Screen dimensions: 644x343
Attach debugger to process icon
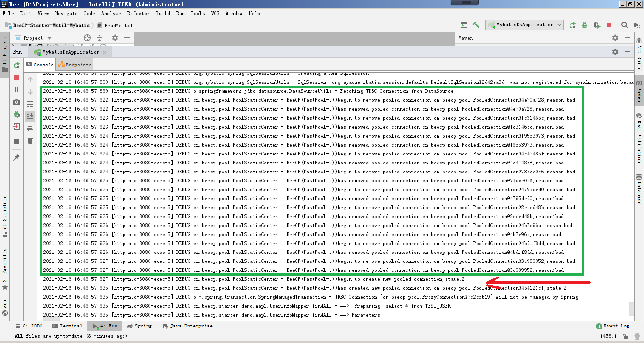[17, 114]
